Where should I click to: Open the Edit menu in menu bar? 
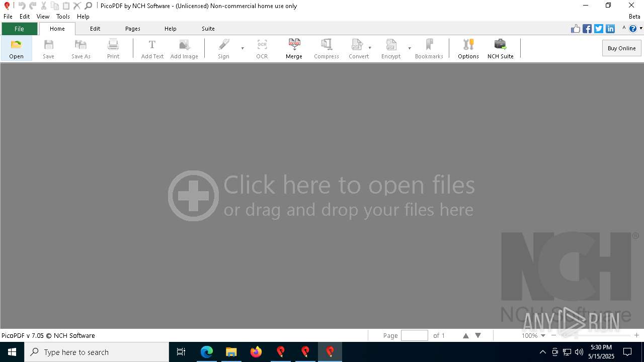click(25, 17)
